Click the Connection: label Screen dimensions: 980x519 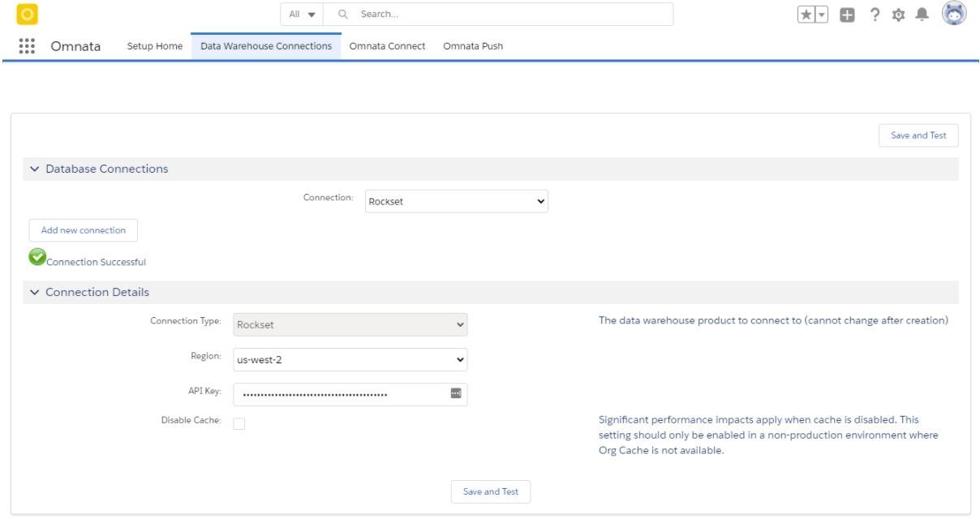329,198
